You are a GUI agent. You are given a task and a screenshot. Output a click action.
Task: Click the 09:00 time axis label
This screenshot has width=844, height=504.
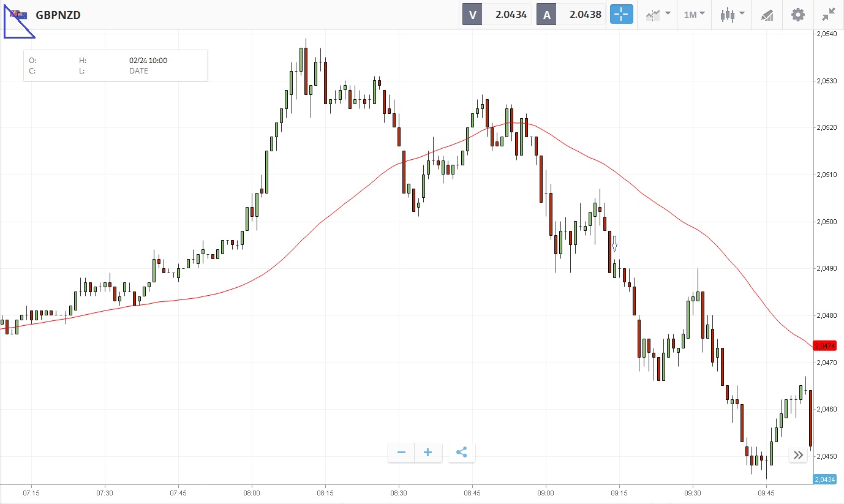tap(545, 492)
